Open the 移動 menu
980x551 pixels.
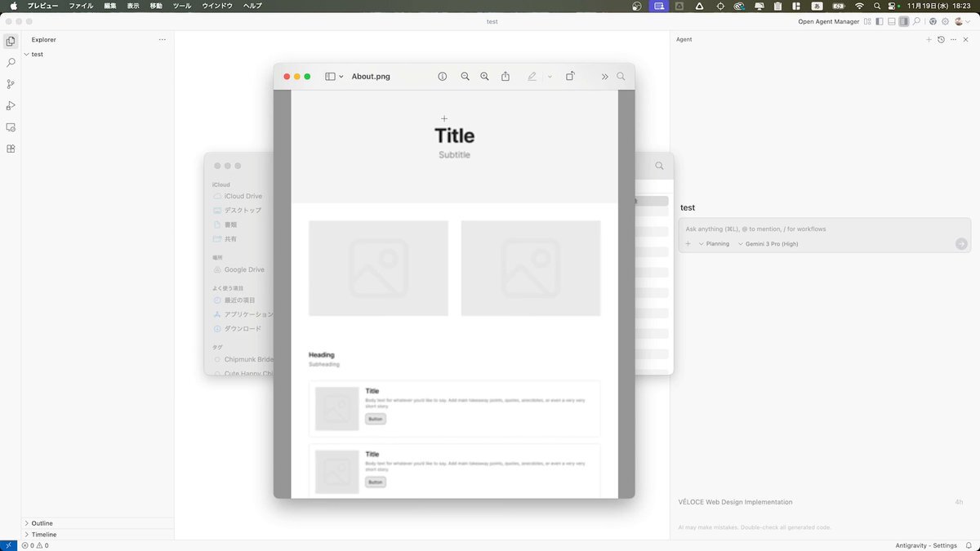point(156,6)
